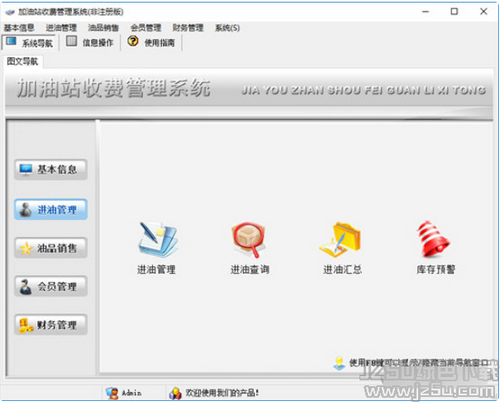Click the 信息操作 toolbar button

90,42
